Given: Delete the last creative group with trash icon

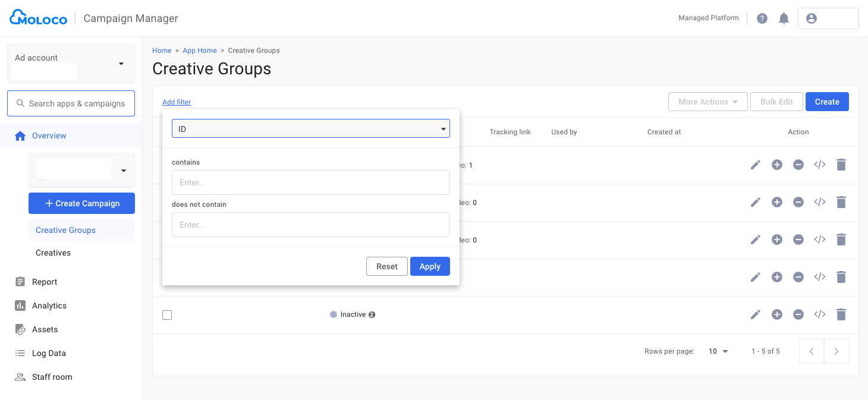Looking at the screenshot, I should pyautogui.click(x=841, y=314).
